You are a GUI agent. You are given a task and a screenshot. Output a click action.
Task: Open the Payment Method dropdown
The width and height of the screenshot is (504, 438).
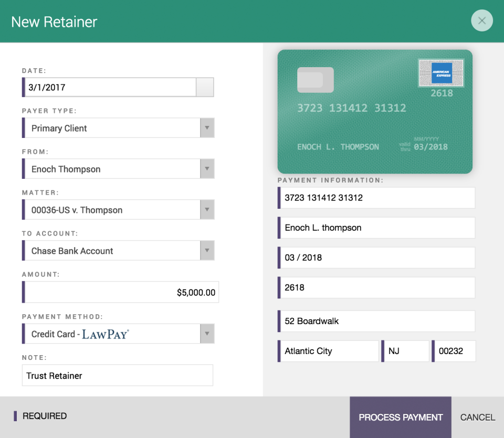pos(208,333)
